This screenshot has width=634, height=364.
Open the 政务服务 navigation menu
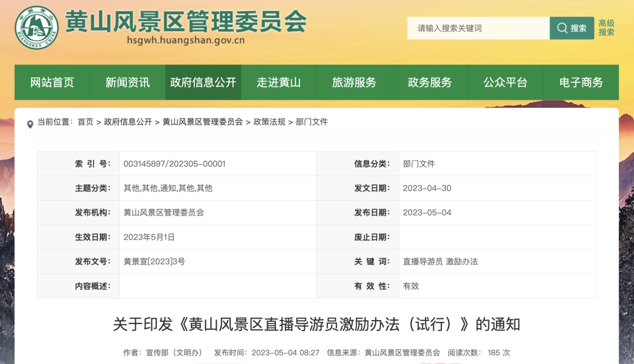tap(430, 82)
